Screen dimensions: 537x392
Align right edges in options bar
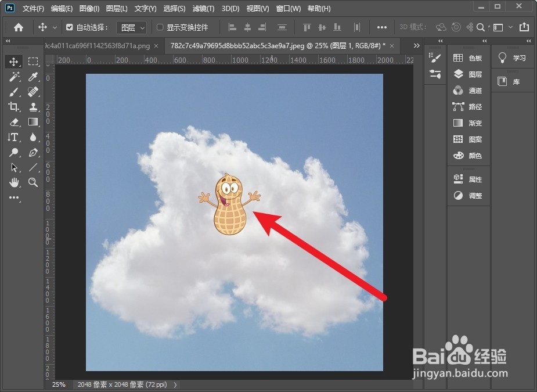[x=262, y=27]
